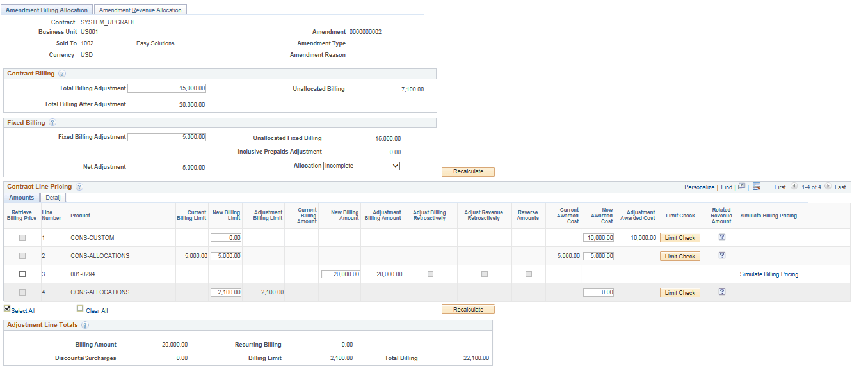
Task: Open help for Contract Line Pricing section
Action: coord(79,186)
